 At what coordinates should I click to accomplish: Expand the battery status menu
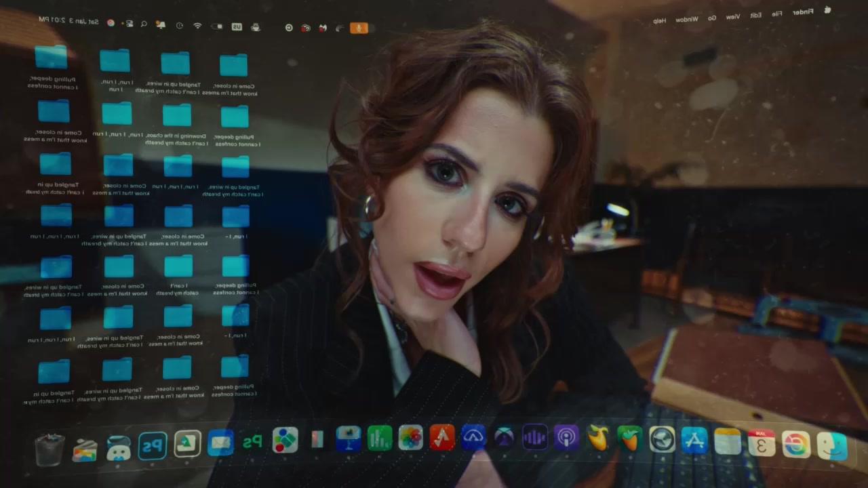(x=217, y=26)
